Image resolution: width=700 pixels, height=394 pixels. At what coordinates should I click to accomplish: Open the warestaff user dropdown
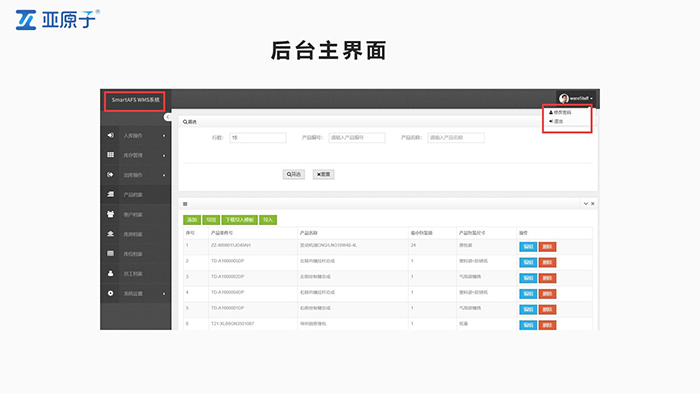point(576,98)
